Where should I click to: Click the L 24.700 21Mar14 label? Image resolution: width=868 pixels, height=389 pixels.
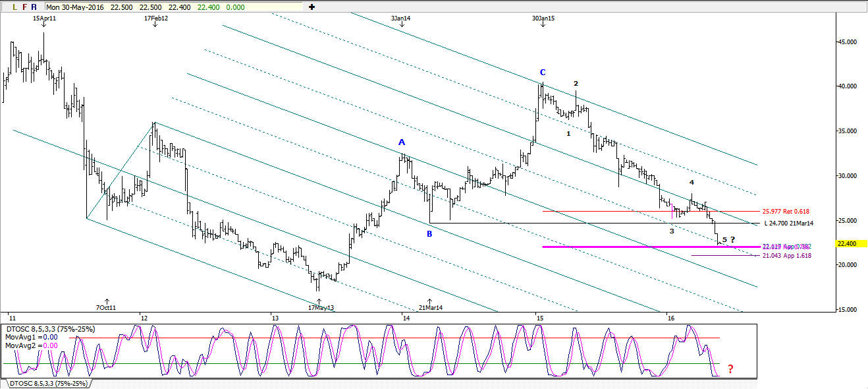(x=790, y=224)
